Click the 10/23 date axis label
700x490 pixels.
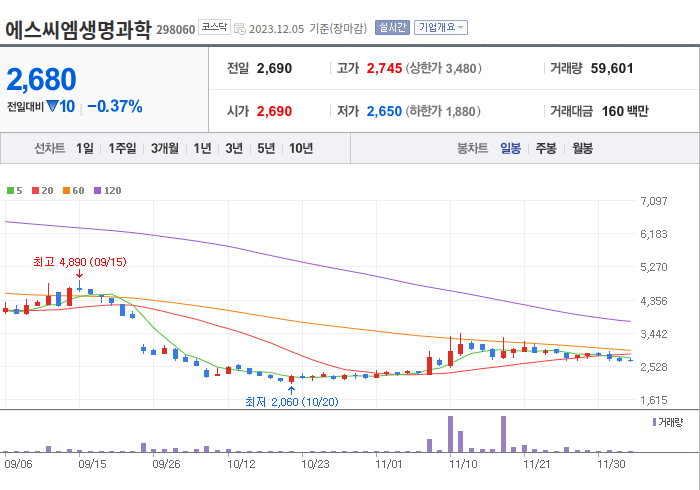(315, 464)
